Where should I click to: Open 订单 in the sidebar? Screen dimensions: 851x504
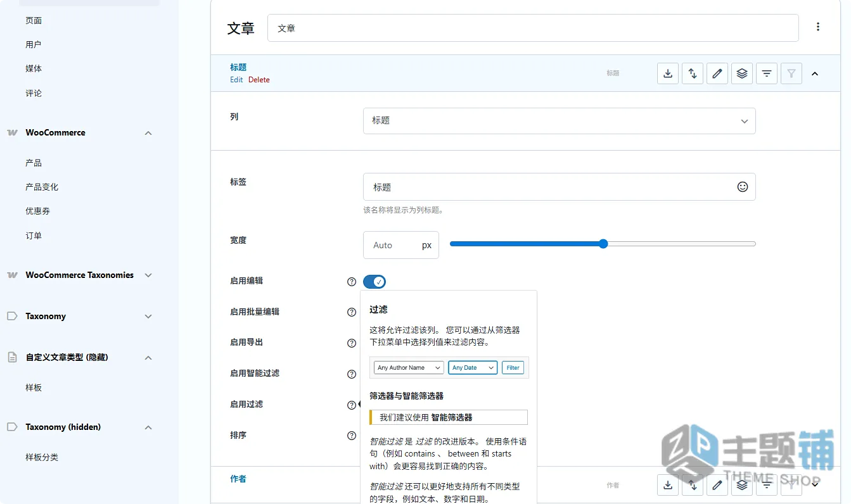(34, 236)
